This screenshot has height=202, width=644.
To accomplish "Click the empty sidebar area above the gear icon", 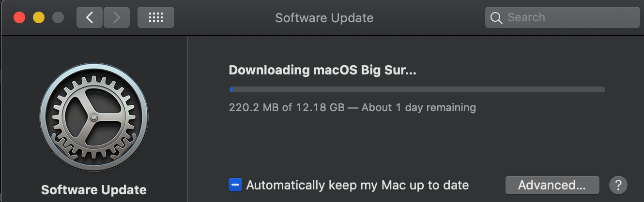I will 94,51.
